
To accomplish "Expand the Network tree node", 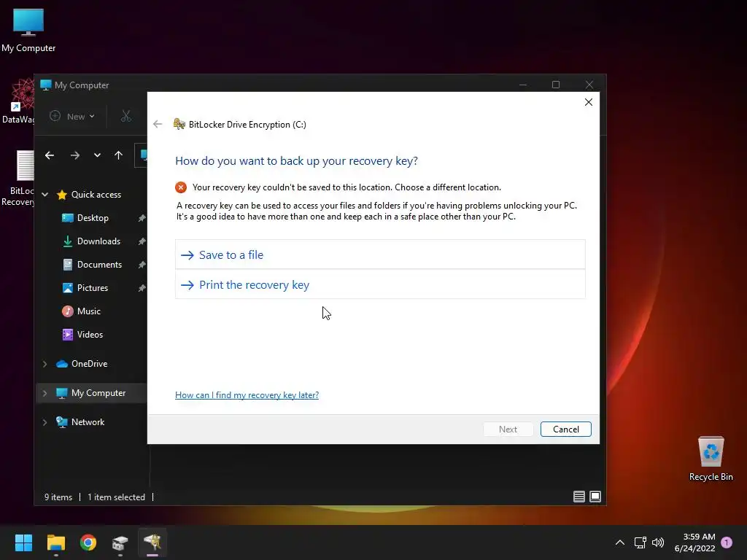I will (x=44, y=422).
